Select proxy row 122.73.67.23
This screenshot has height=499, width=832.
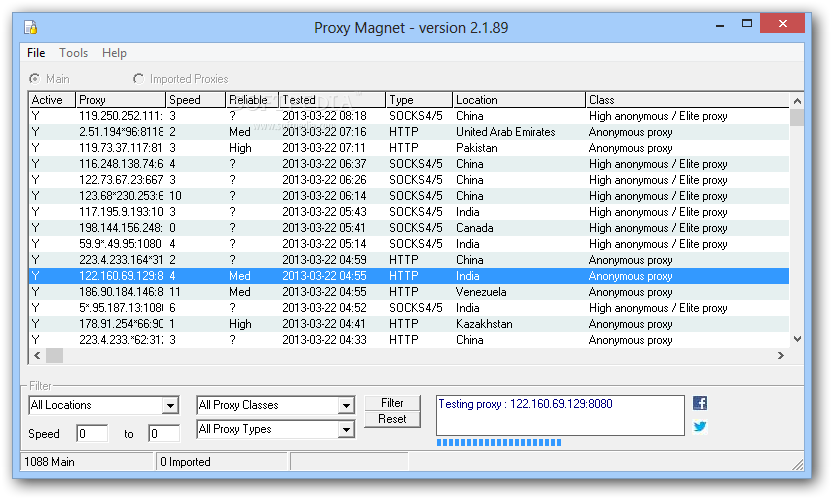(409, 179)
